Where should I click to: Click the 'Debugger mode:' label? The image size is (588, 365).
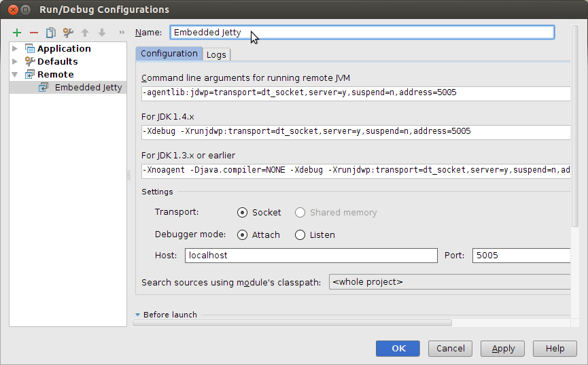[x=190, y=234]
